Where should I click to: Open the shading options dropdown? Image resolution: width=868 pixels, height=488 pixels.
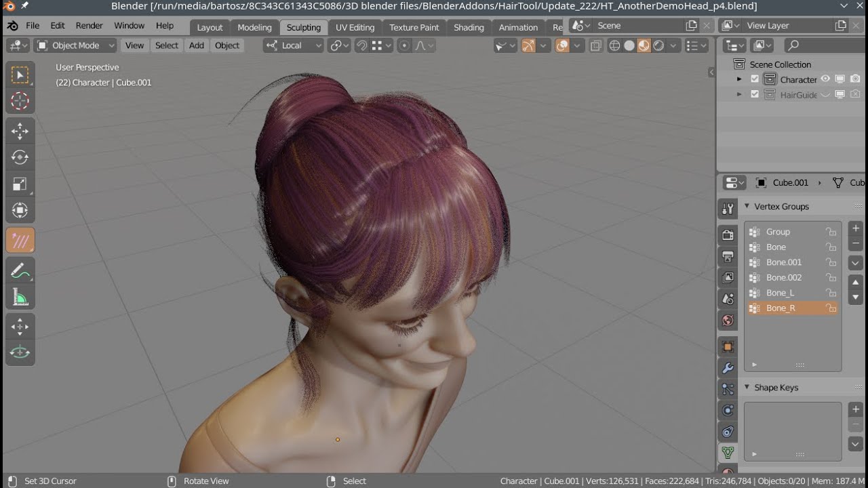[x=673, y=45]
